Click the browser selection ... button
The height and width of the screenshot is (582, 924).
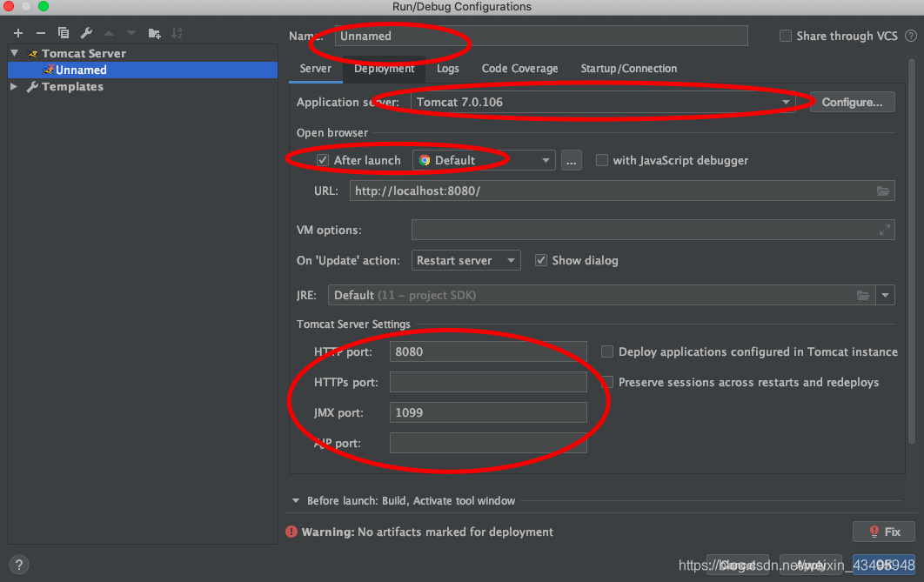(x=571, y=160)
